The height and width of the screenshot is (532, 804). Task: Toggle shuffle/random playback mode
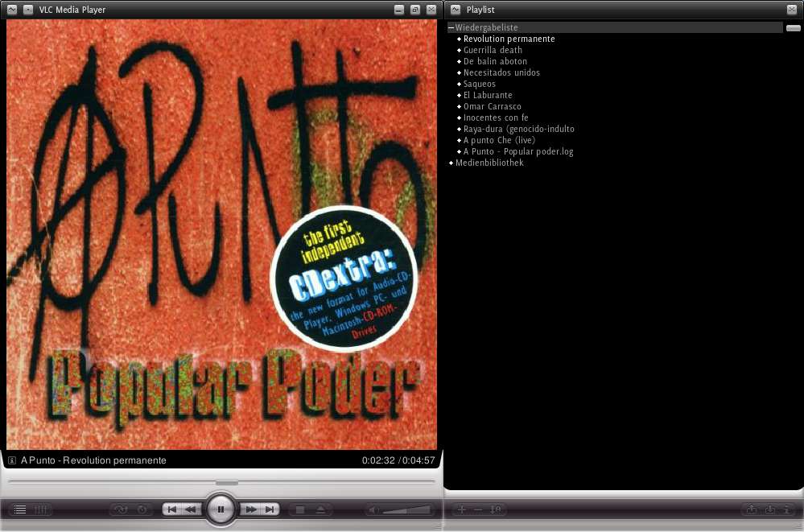tap(122, 509)
